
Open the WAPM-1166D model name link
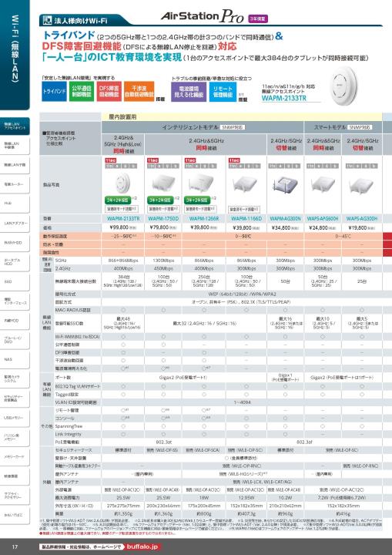point(246,219)
